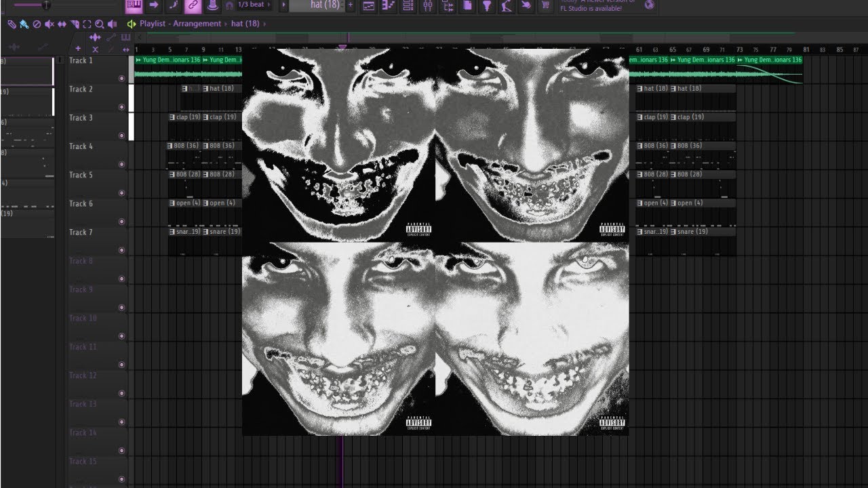Image resolution: width=868 pixels, height=488 pixels.
Task: Toggle the blend recording curve icon
Action: [173, 5]
